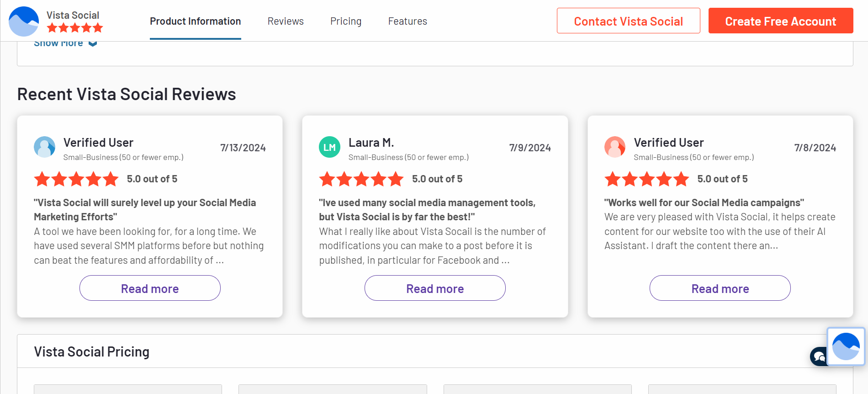The width and height of the screenshot is (868, 394).
Task: Click the Vista Social logo in header
Action: pyautogui.click(x=24, y=21)
